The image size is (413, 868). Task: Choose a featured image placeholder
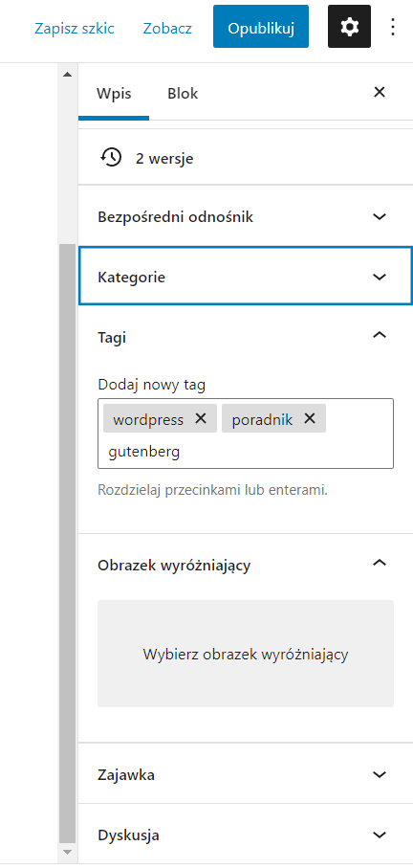246,654
